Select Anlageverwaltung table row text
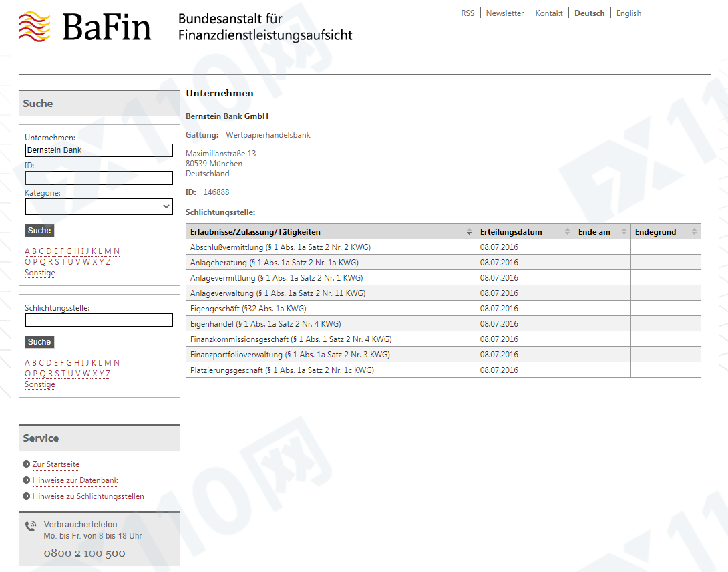 [278, 293]
